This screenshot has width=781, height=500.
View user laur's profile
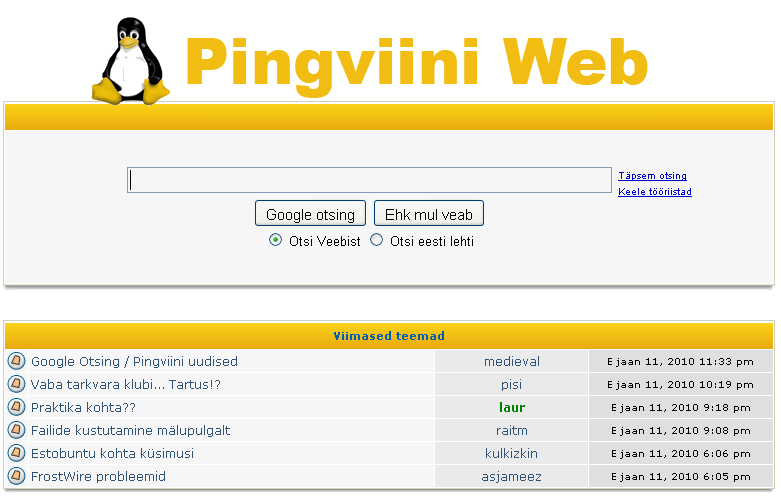(x=511, y=407)
